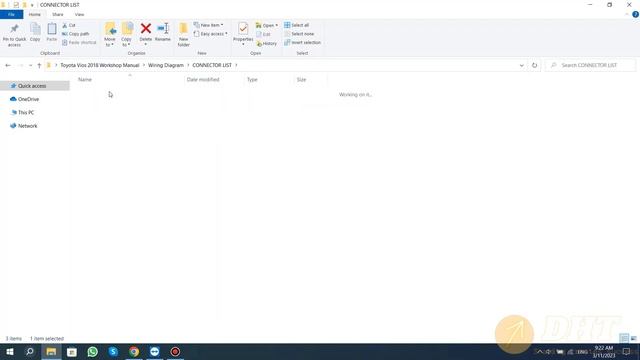Open the Properties command

point(243,34)
